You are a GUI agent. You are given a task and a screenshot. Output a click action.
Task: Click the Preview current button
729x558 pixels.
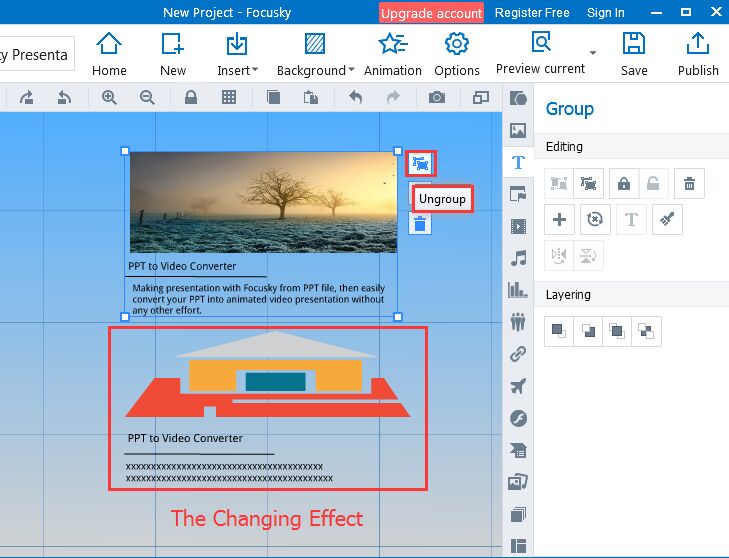[540, 53]
